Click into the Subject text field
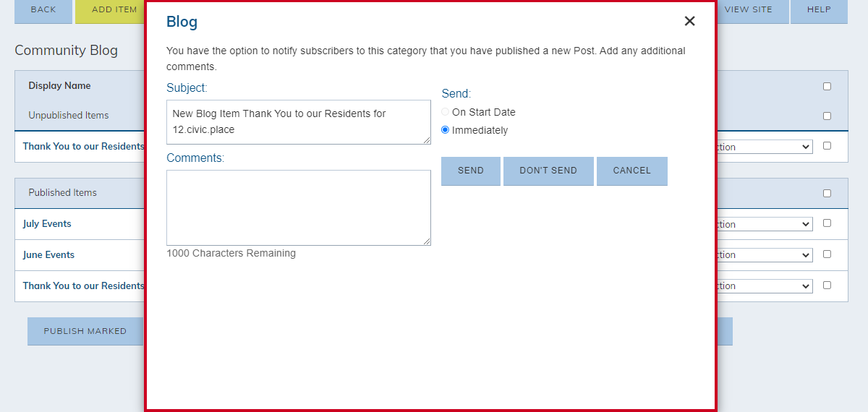The image size is (868, 412). click(x=299, y=122)
